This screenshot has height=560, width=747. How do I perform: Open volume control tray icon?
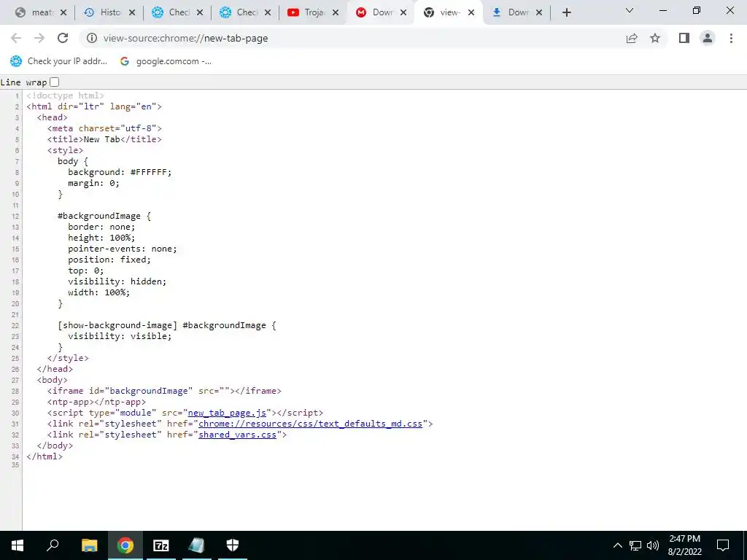coord(653,545)
